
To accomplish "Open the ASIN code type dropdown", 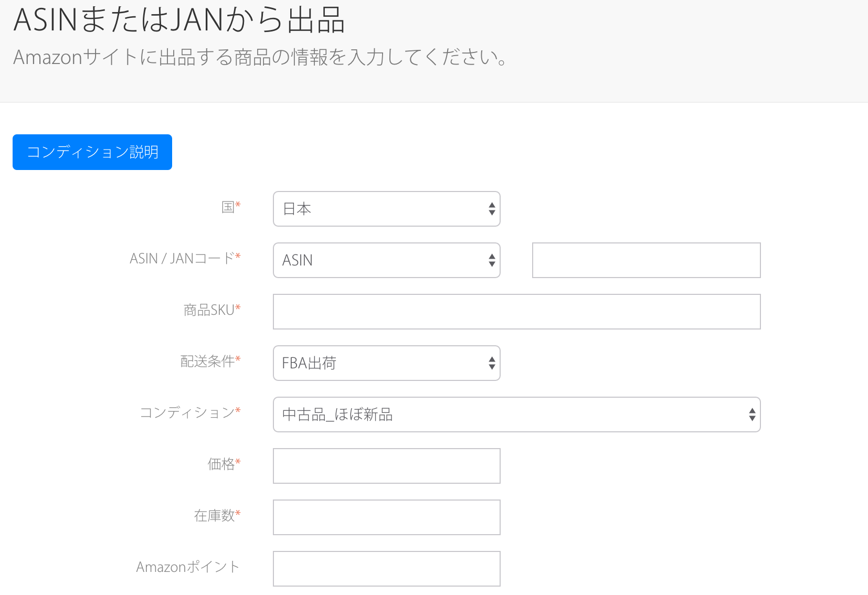I will pos(386,260).
